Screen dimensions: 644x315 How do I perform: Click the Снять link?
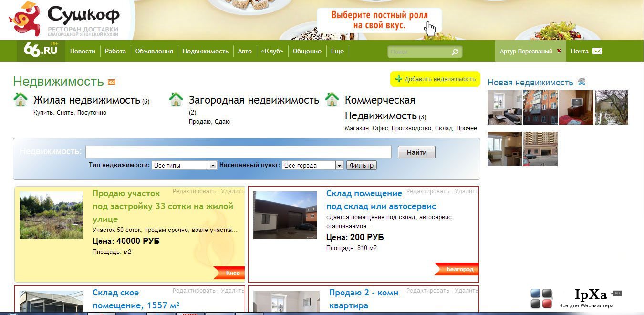(65, 113)
